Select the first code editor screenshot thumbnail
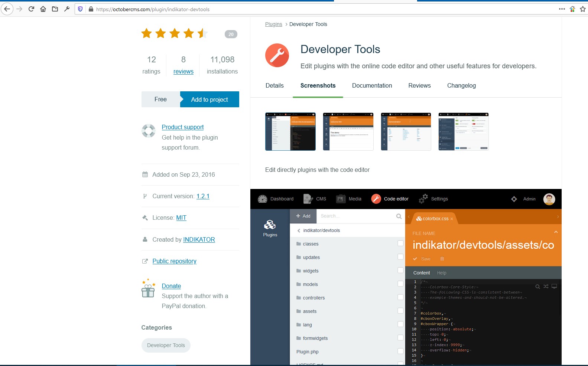Image resolution: width=588 pixels, height=366 pixels. click(290, 131)
